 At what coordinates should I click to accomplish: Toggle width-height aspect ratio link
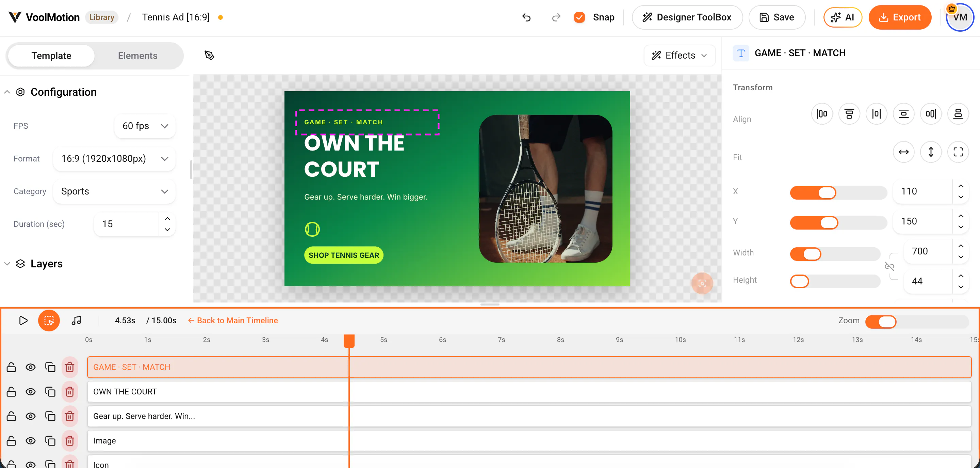pyautogui.click(x=889, y=266)
